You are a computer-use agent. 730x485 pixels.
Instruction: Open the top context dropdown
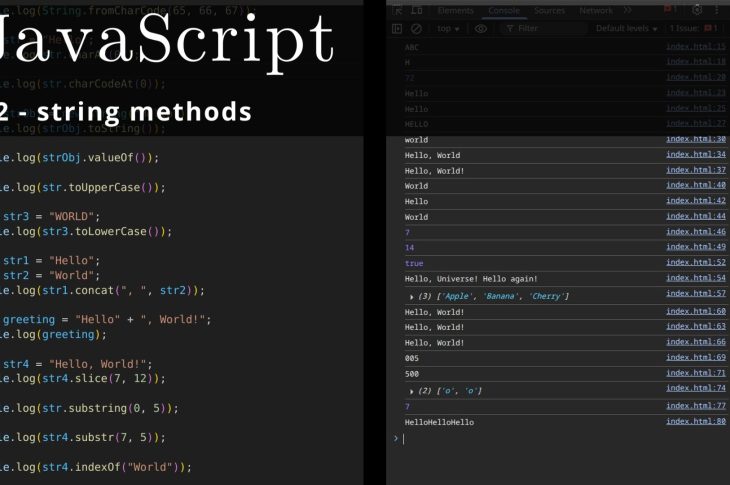pyautogui.click(x=448, y=29)
